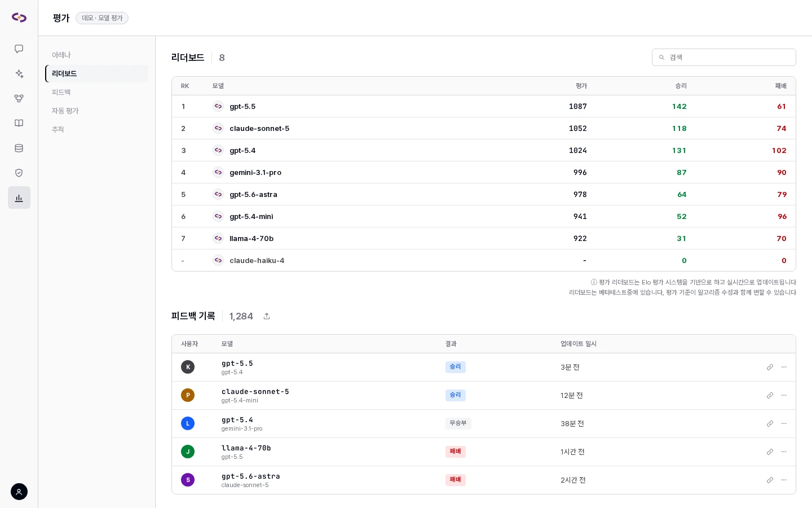Copy link for claude-sonnet-5 feedback row
812x508 pixels.
(x=770, y=396)
